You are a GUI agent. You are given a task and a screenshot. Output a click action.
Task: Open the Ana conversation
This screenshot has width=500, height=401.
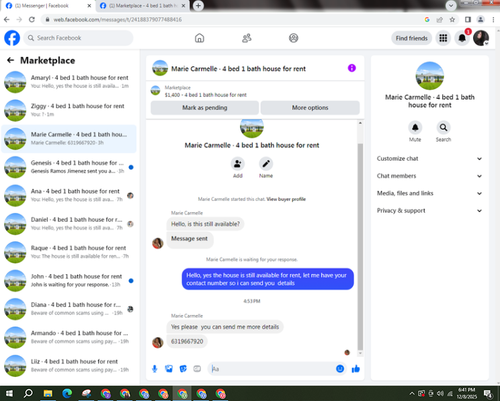coord(69,195)
